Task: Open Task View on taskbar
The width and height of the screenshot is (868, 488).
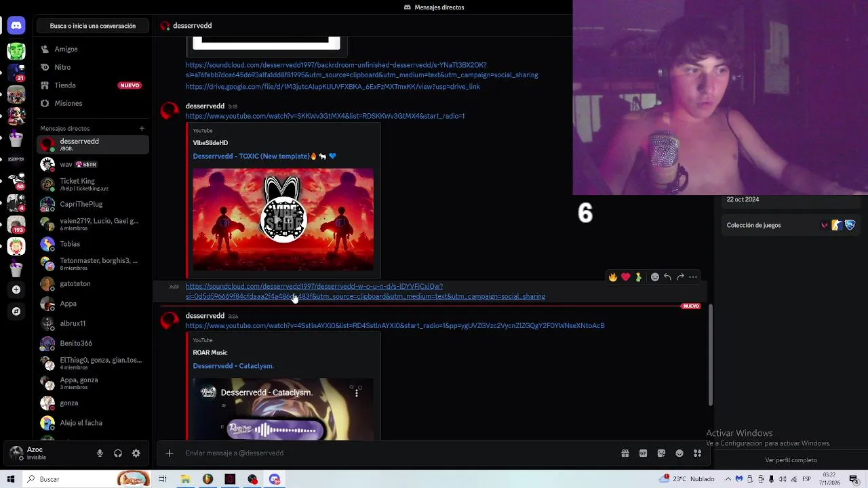Action: [x=163, y=479]
